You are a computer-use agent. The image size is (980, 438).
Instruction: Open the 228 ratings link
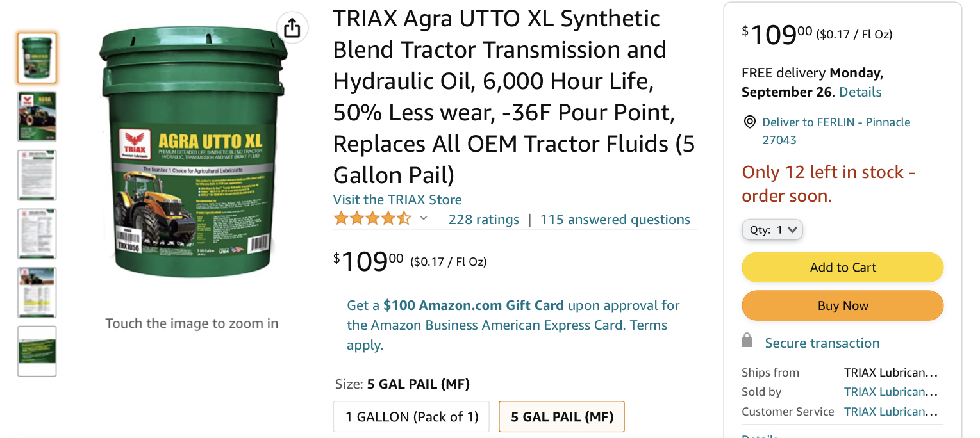click(x=484, y=220)
